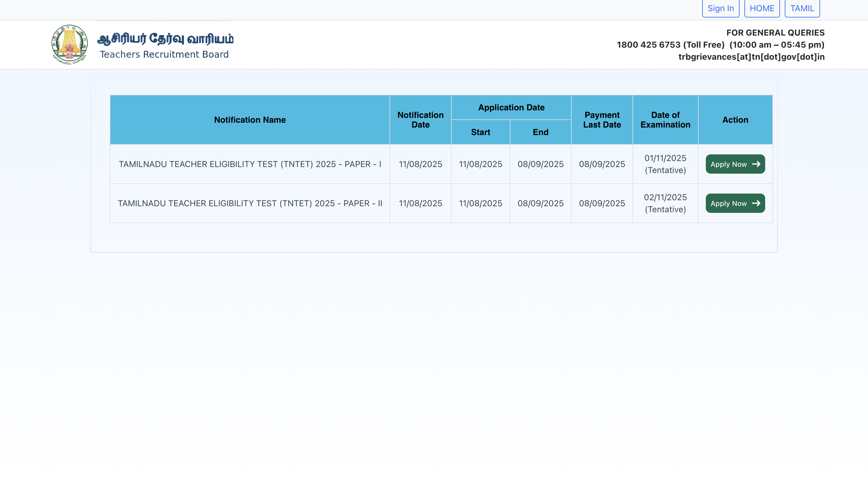Click trbgrievances email address text
Screen dimensions: 868x486
[x=751, y=57]
